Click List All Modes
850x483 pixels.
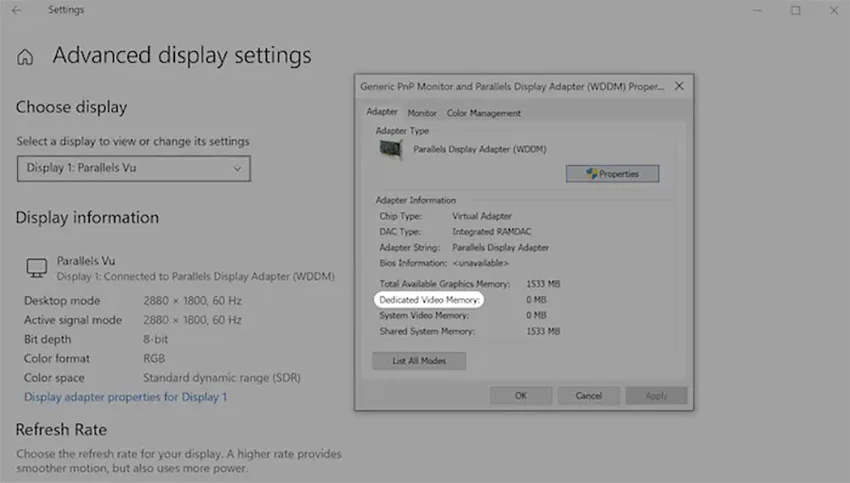pos(419,360)
